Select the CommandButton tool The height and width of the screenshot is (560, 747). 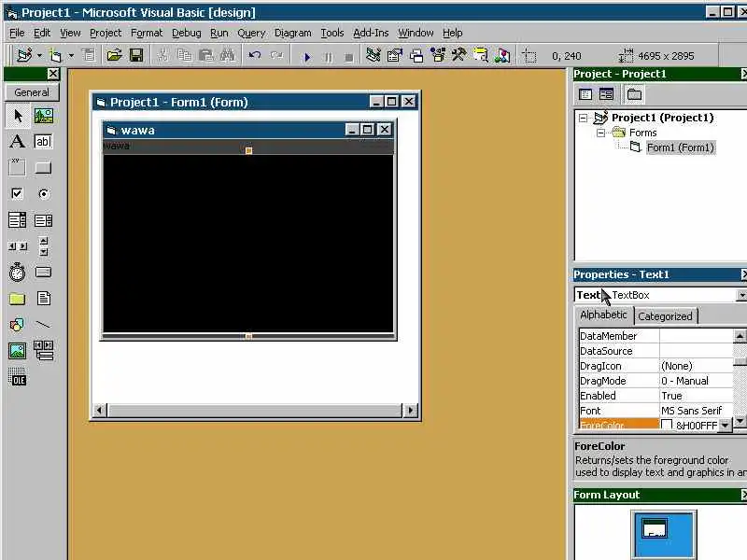click(x=43, y=168)
